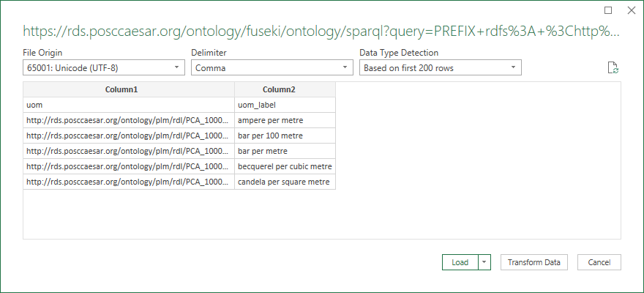644x293 pixels.
Task: Select the Column2 header
Action: [x=285, y=89]
